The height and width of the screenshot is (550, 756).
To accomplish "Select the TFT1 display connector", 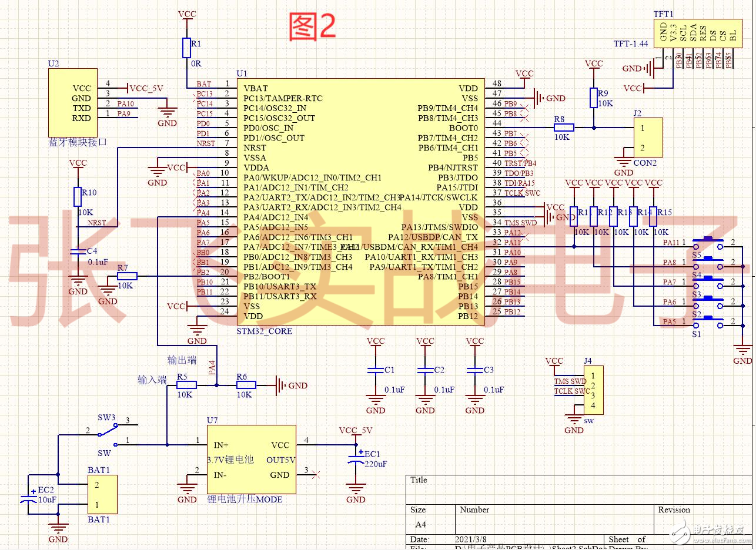I will pos(697,35).
